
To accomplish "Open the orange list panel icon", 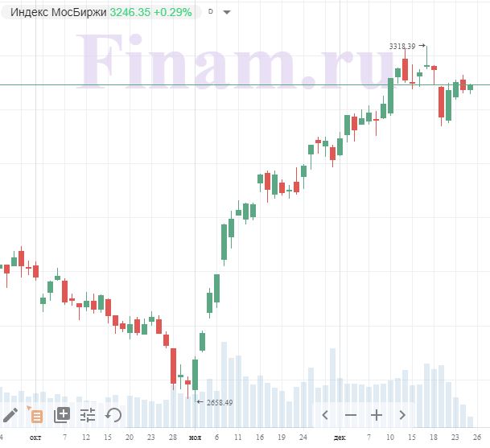I will coord(36,415).
